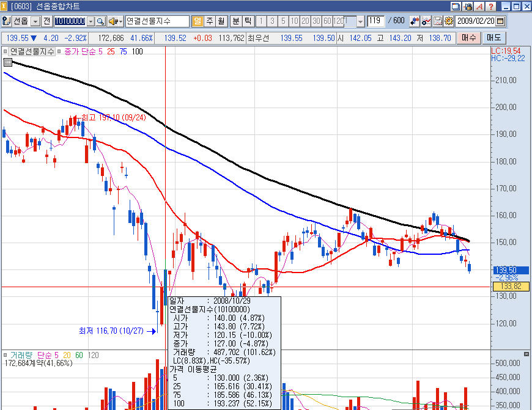Click the 매도 (sell) button
The height and width of the screenshot is (410, 532).
pos(493,38)
